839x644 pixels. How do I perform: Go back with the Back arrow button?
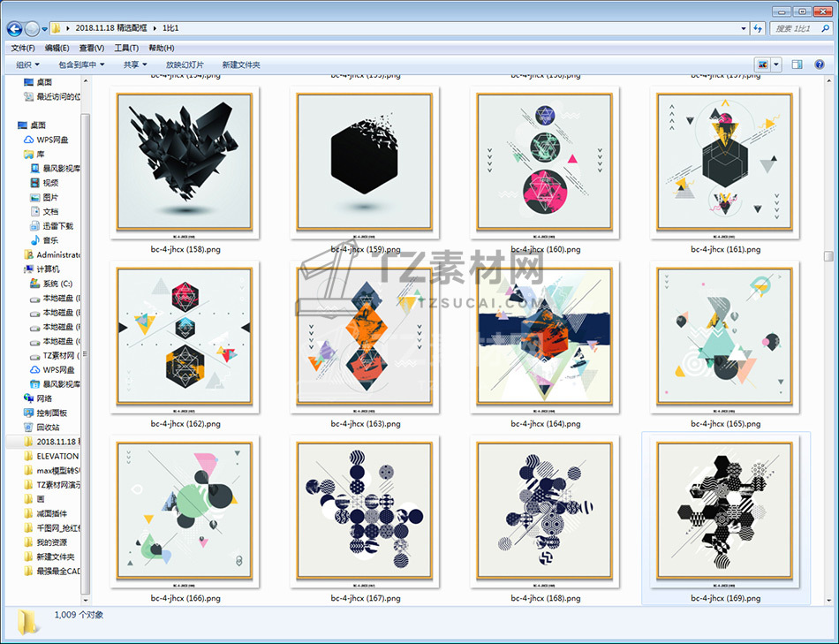coord(15,28)
